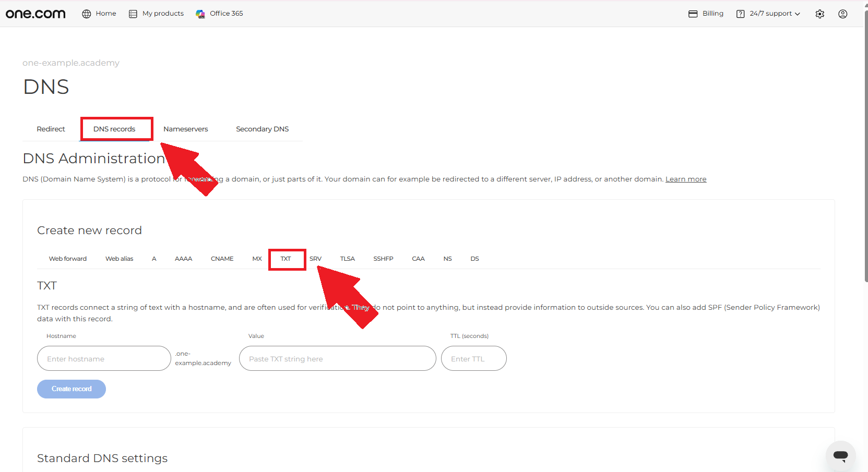Focus the Enter hostname field

tap(104, 358)
